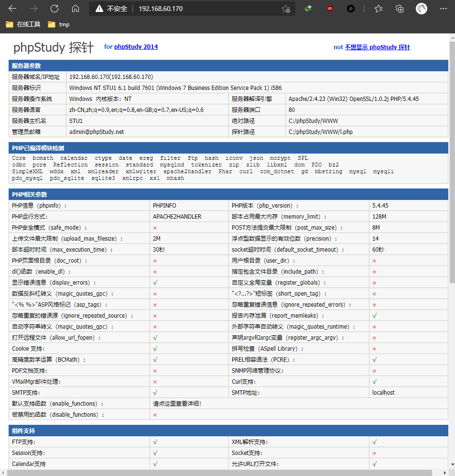This screenshot has height=476, width=455.
Task: Click the curl module name
Action: pos(246,172)
